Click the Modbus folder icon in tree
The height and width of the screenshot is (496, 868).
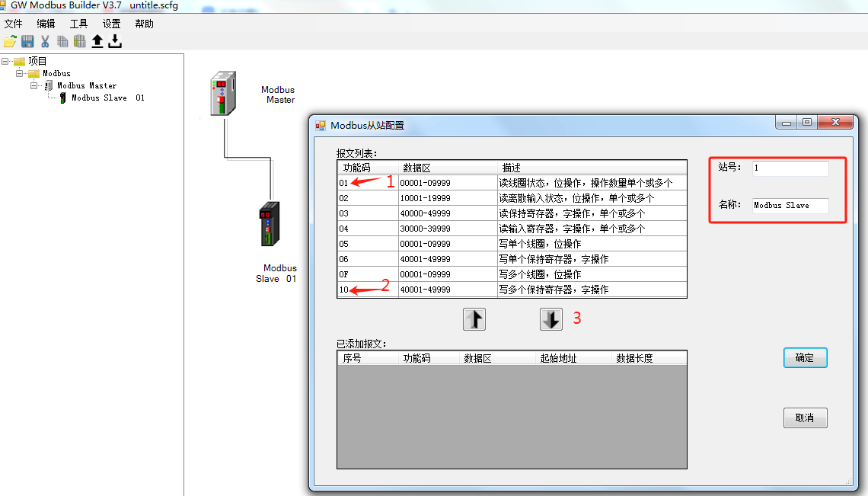click(x=34, y=73)
